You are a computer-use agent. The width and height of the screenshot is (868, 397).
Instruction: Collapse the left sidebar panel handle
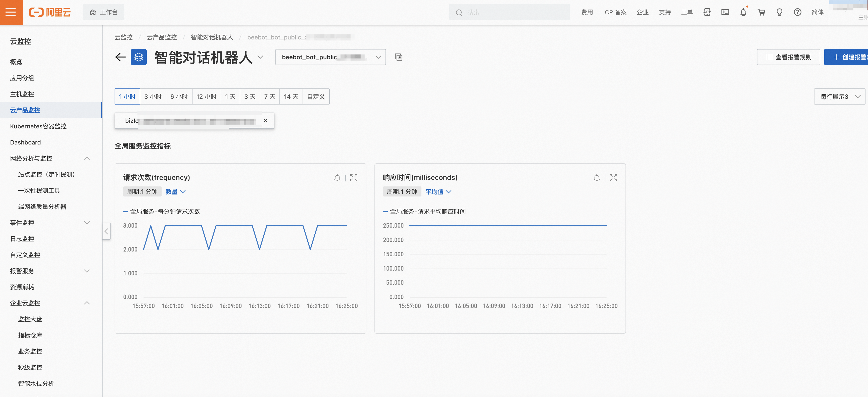106,231
